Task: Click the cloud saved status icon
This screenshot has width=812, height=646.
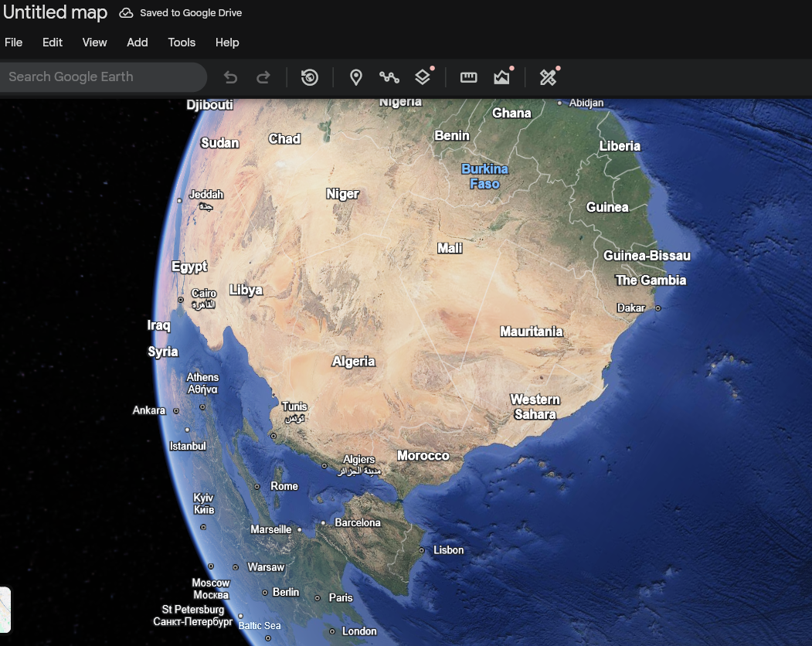Action: click(x=126, y=13)
